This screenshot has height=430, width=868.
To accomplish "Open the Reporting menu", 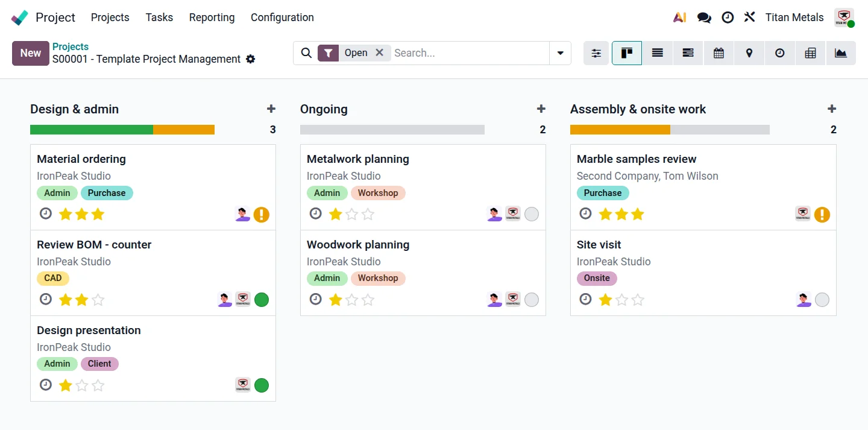I will 212,17.
